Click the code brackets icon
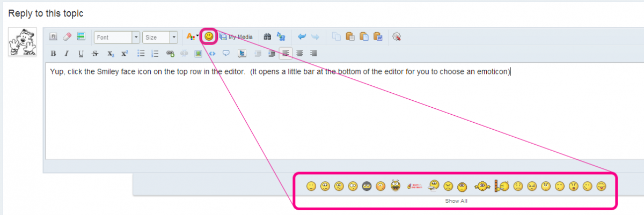Viewport: 644px width, 215px height. (212, 54)
